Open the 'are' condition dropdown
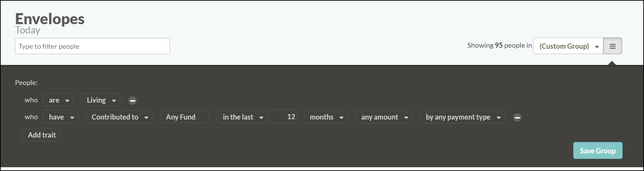The width and height of the screenshot is (644, 171). point(58,100)
